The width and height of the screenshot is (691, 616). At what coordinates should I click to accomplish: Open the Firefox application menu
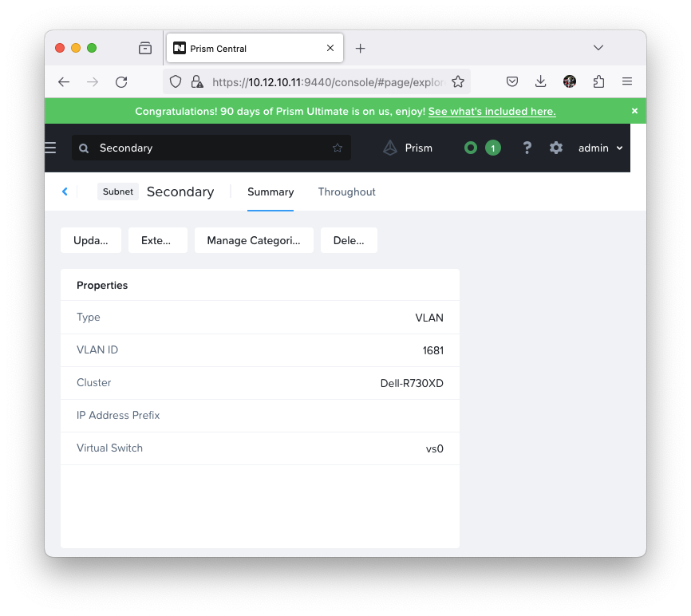(627, 81)
